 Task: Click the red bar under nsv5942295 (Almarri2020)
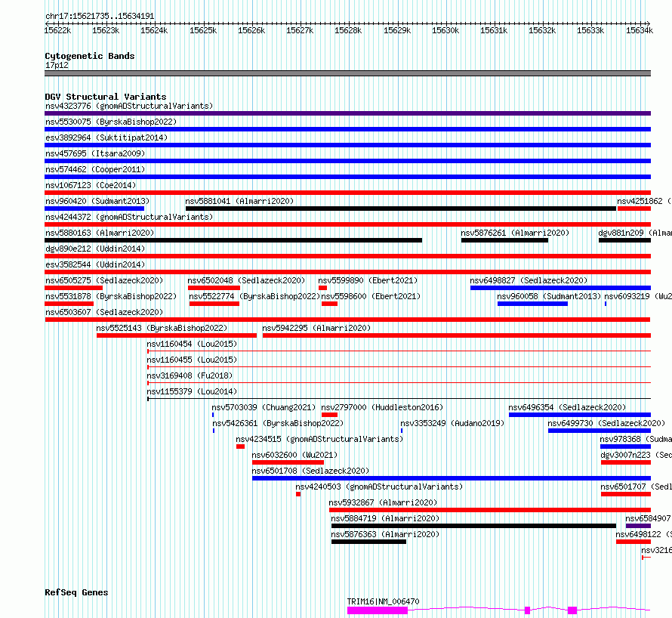pyautogui.click(x=456, y=335)
